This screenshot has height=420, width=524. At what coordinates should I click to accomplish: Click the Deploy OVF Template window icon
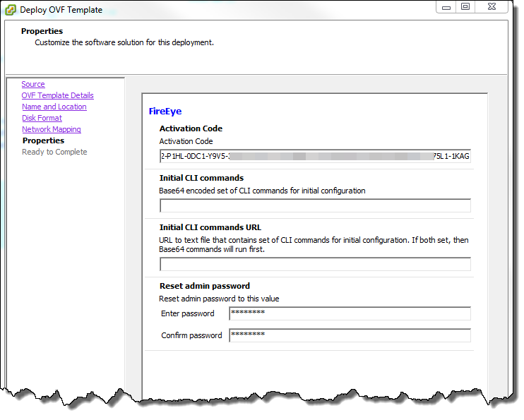click(x=11, y=10)
